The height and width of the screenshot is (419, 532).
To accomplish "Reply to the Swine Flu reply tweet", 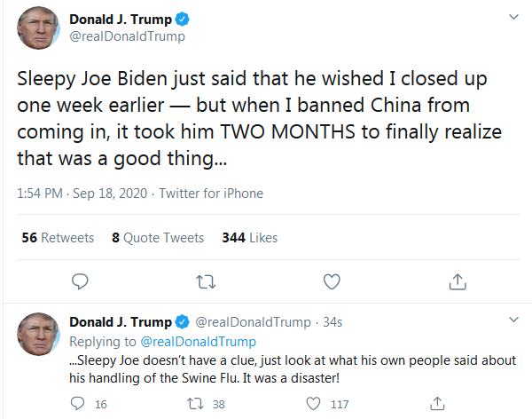I will (77, 404).
